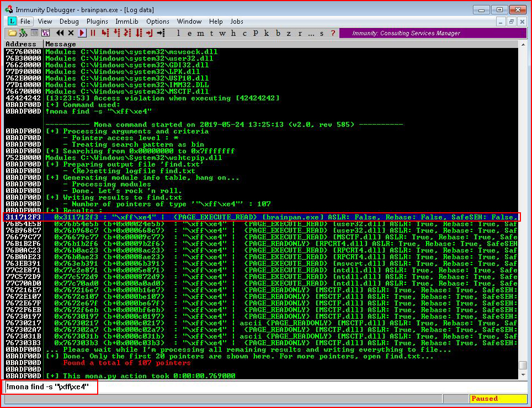Viewport: 532px width, 408px height.
Task: Open the ImmLib menu
Action: 127,22
